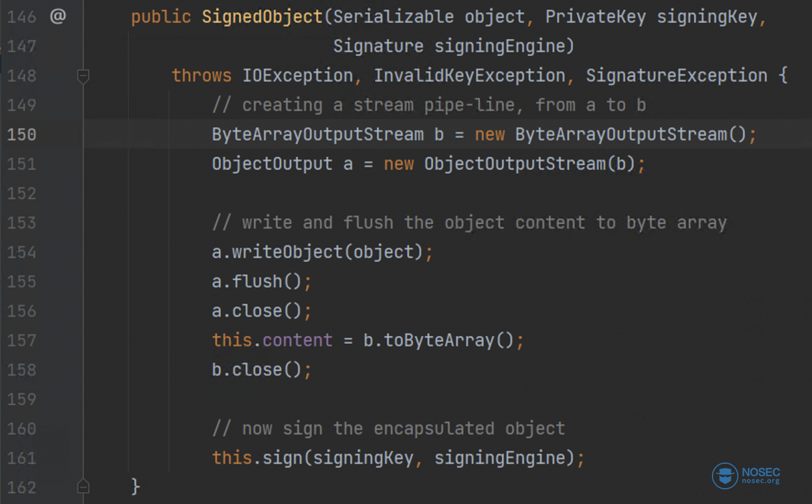Image resolution: width=812 pixels, height=504 pixels.
Task: Place cursor on ByteArrayOutputStream() constructor call
Action: coord(631,134)
